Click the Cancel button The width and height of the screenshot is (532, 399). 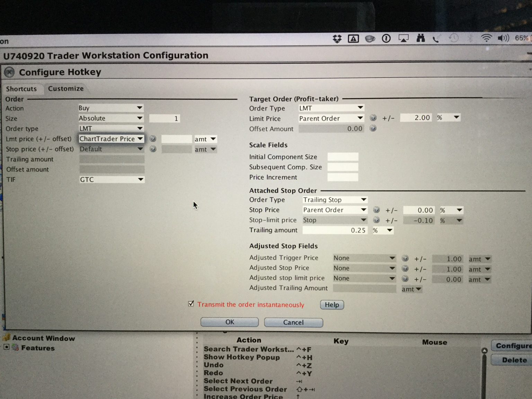[293, 322]
